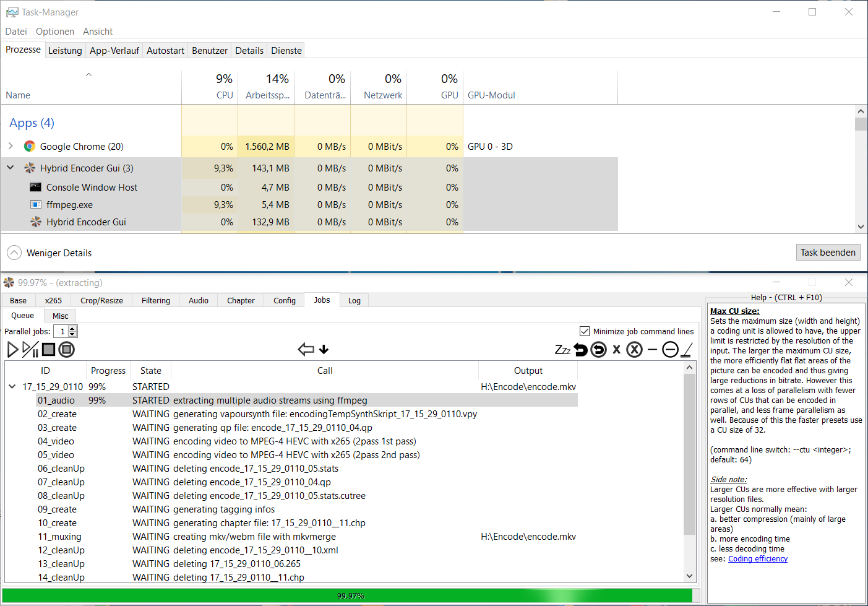Open the Coding efficiency link

pos(757,559)
